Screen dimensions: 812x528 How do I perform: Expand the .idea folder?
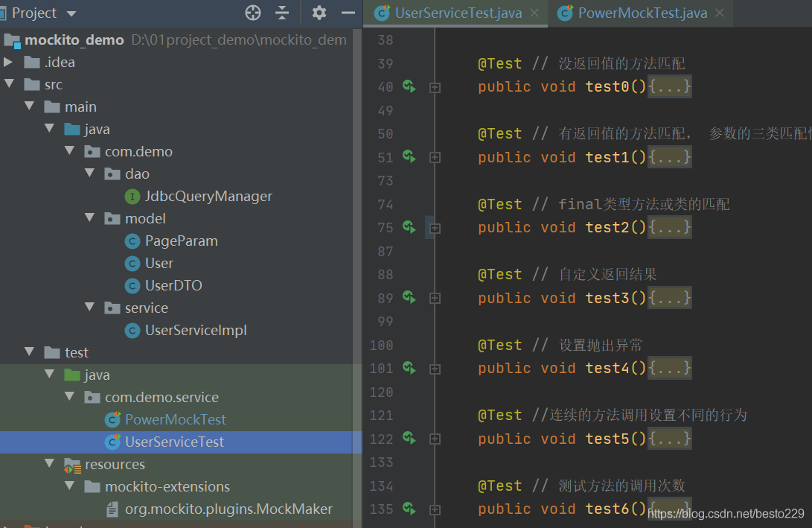coord(9,62)
